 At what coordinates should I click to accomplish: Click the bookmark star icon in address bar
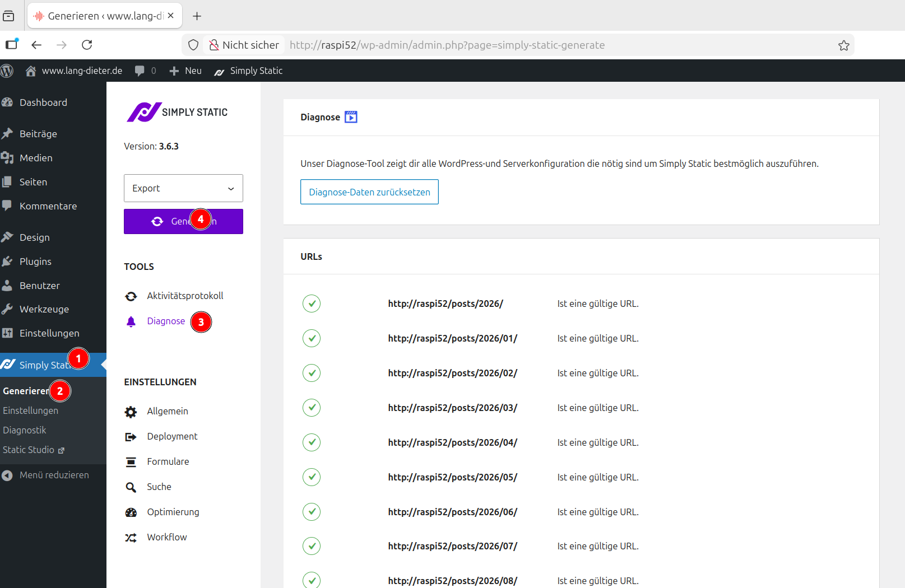843,45
